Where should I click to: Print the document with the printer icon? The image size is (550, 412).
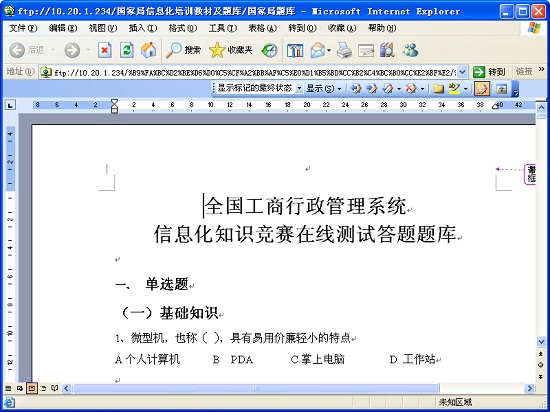pyautogui.click(x=344, y=50)
